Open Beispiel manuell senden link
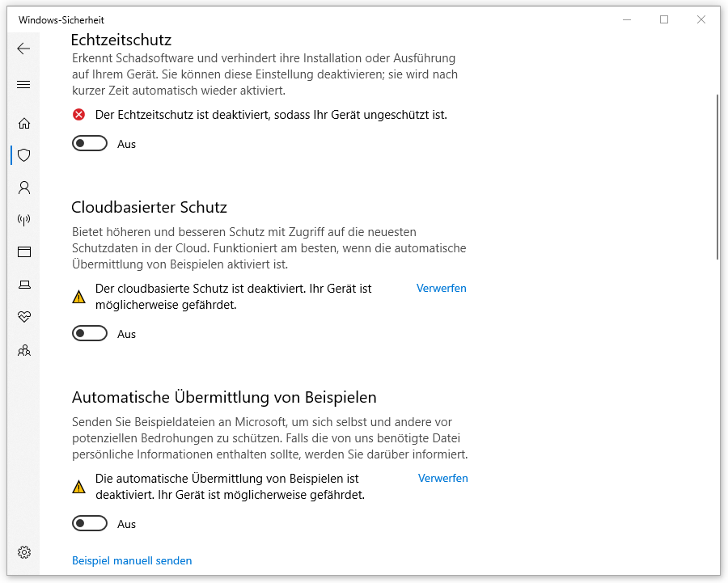Image resolution: width=728 pixels, height=583 pixels. (x=132, y=560)
